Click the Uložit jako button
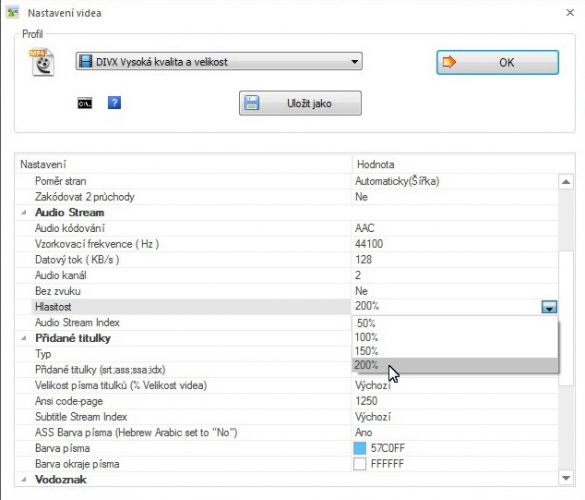Screen dimensions: 585x500 pyautogui.click(x=300, y=103)
